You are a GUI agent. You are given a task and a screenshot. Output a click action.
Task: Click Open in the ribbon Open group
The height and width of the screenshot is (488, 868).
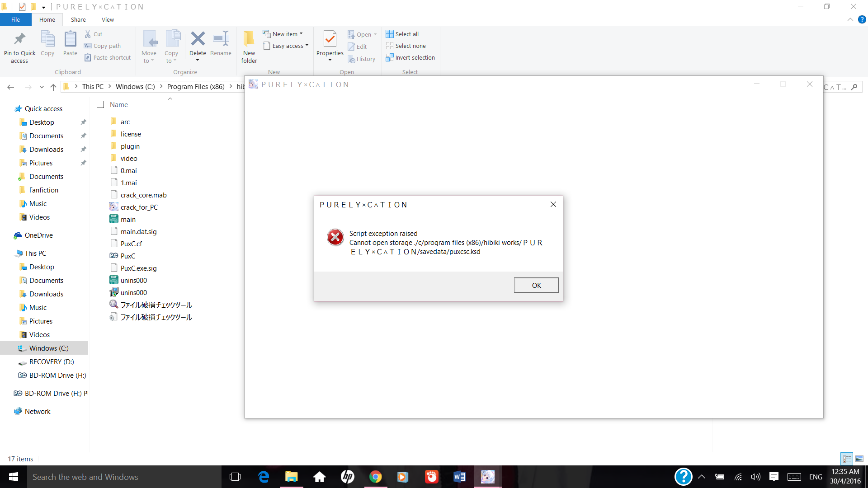pyautogui.click(x=362, y=34)
